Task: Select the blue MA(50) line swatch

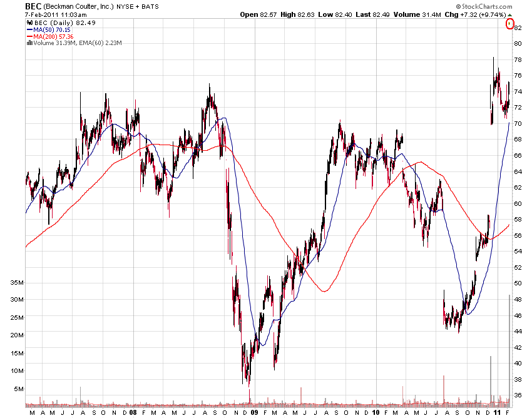Action: point(29,30)
